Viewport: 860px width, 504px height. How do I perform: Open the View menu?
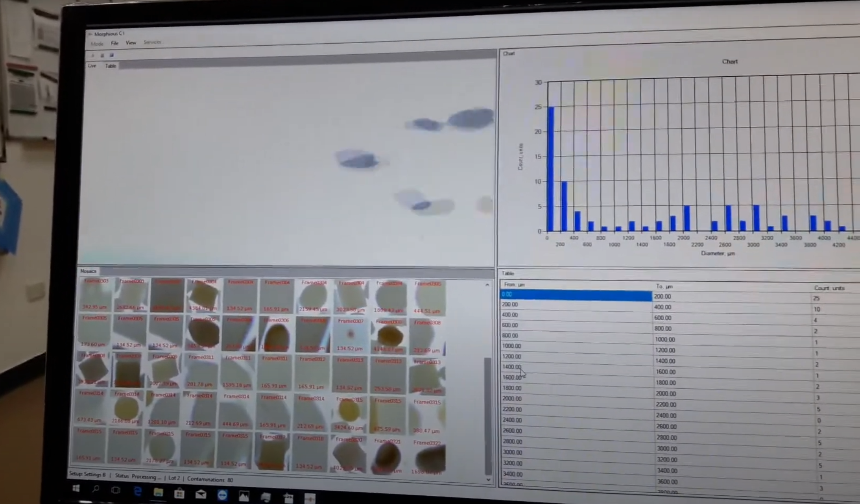tap(131, 42)
